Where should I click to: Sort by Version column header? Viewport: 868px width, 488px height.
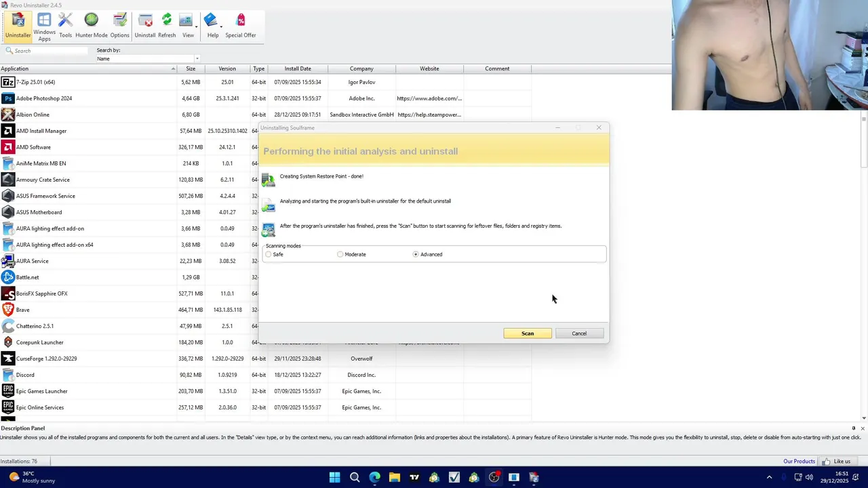[x=227, y=68]
